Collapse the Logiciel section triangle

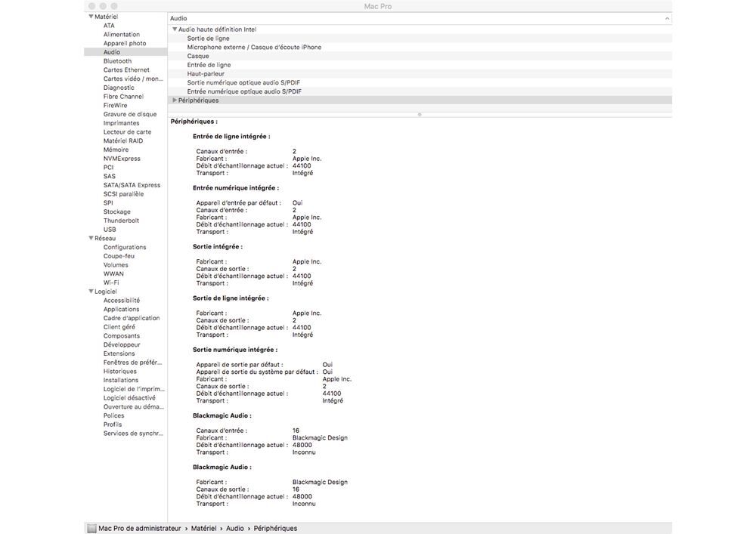pyautogui.click(x=91, y=292)
